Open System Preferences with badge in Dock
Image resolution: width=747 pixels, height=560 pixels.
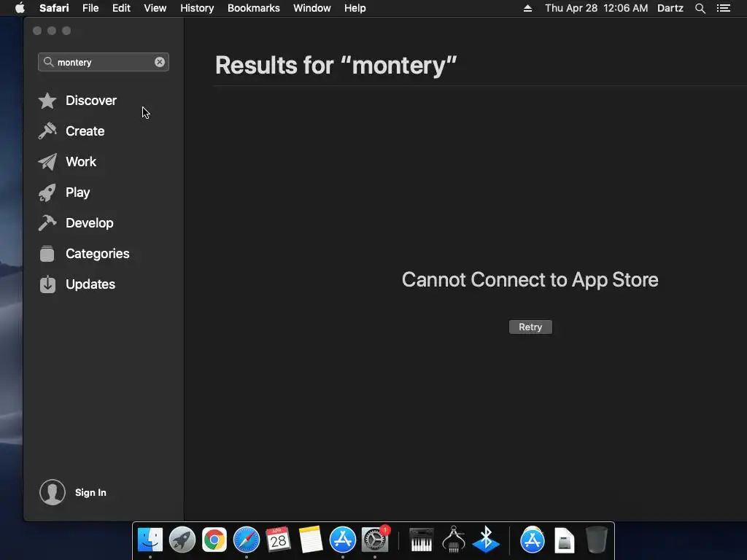(375, 540)
